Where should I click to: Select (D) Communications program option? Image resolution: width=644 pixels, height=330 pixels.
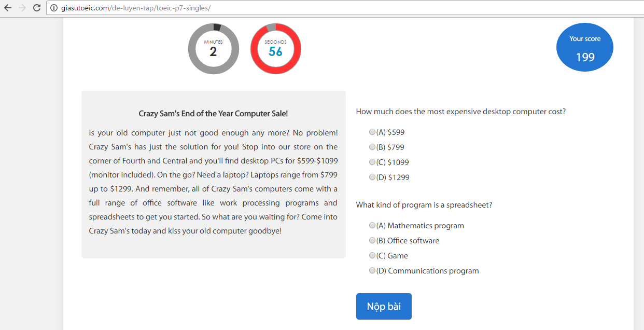click(x=372, y=271)
